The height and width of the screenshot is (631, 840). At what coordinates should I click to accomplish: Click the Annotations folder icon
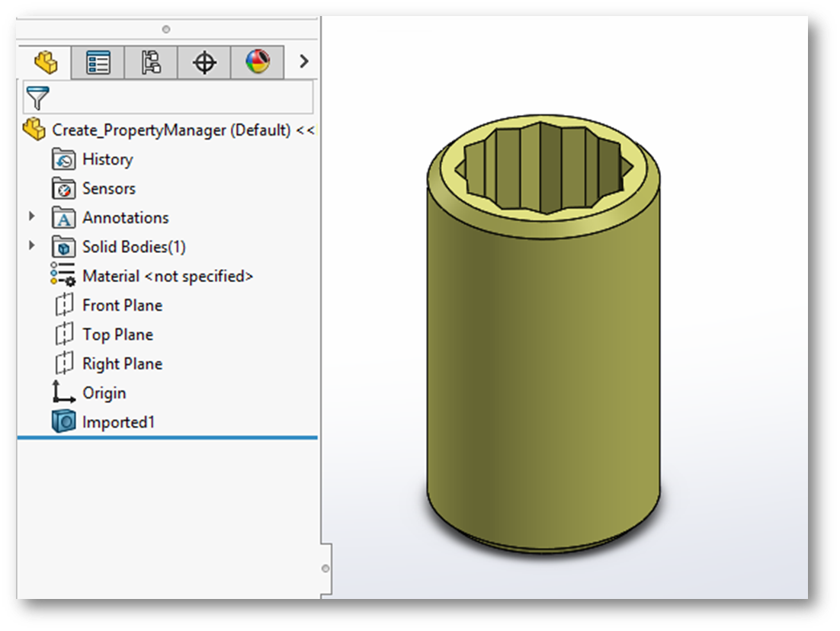click(63, 217)
